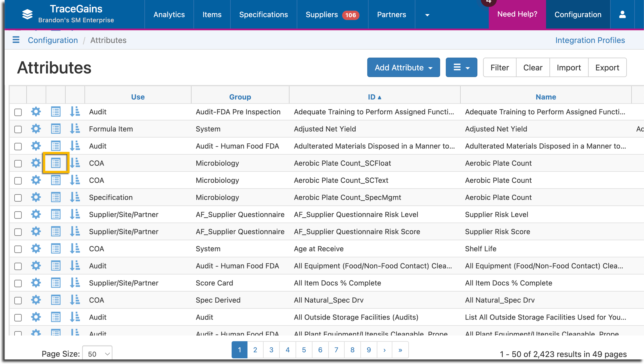
Task: Click the Suppliers 106 notification badge
Action: (351, 15)
